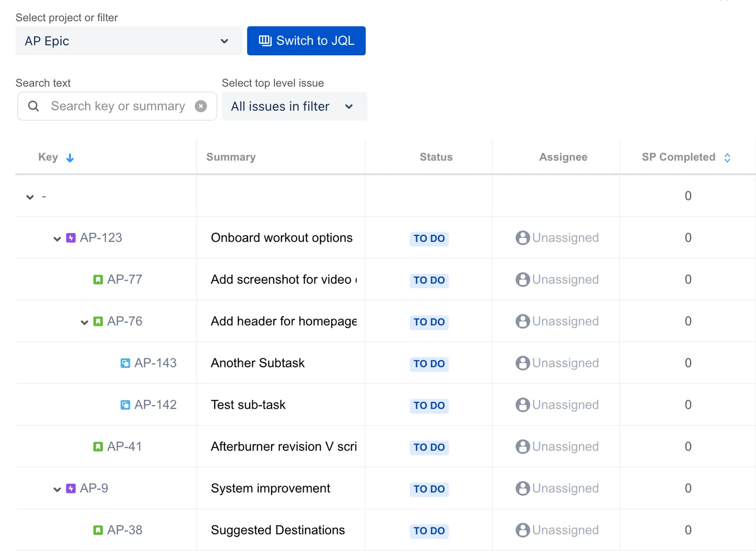The image size is (756, 551).
Task: Clear the search text with the X icon
Action: 201,106
